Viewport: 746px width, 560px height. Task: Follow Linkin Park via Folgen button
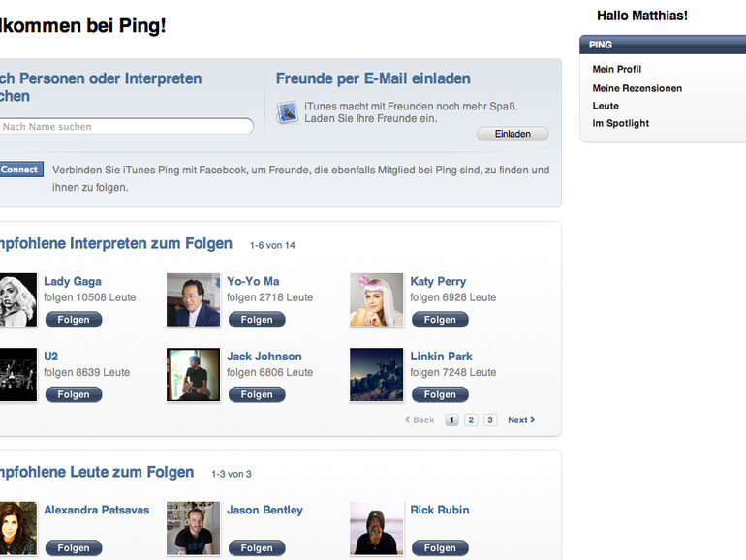[x=440, y=394]
